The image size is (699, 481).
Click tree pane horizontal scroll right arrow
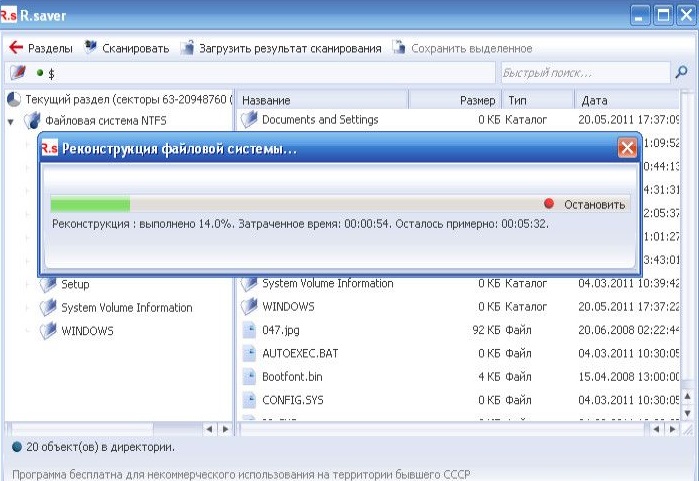pyautogui.click(x=226, y=429)
